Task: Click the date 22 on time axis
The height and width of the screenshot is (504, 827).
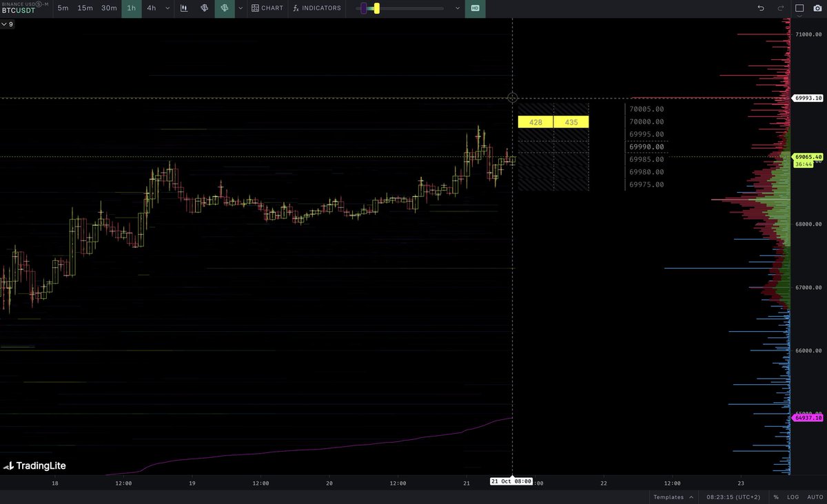Action: (604, 483)
